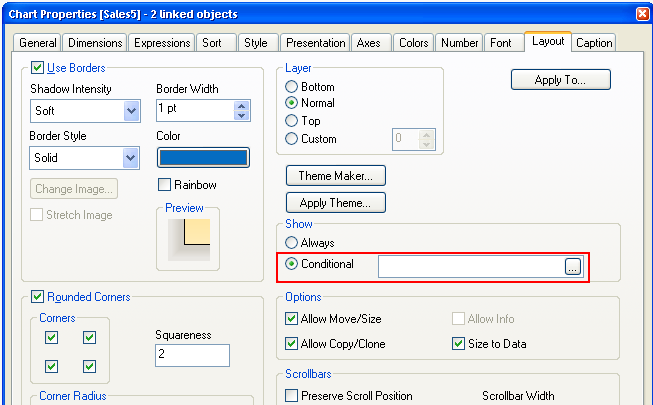Go to the Colors tab
Viewport: 653px width, 405px height.
(413, 43)
